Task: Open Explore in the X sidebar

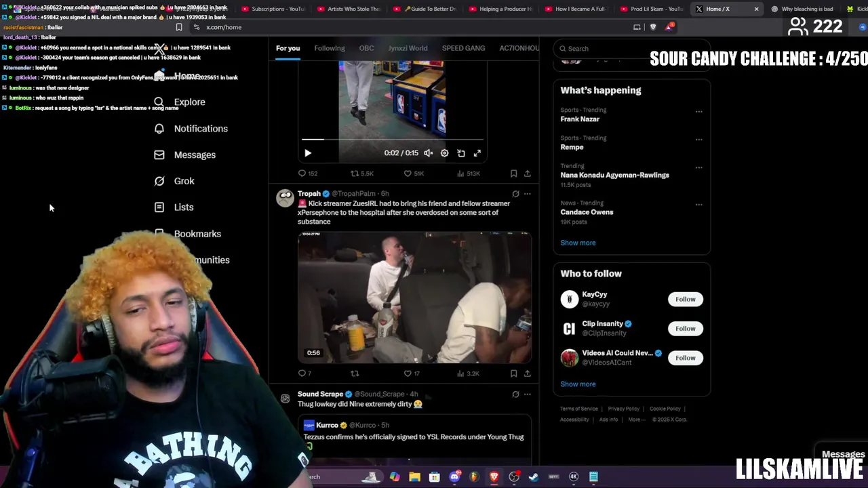Action: [179, 102]
